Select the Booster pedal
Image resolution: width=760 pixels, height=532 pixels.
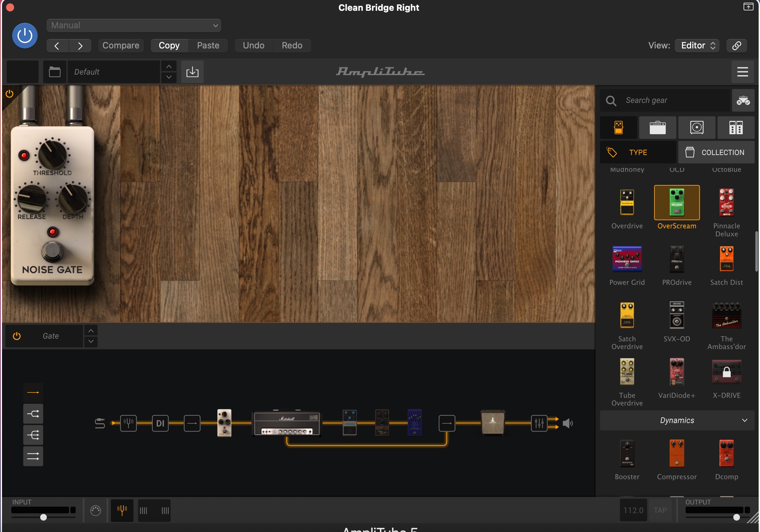click(x=627, y=453)
